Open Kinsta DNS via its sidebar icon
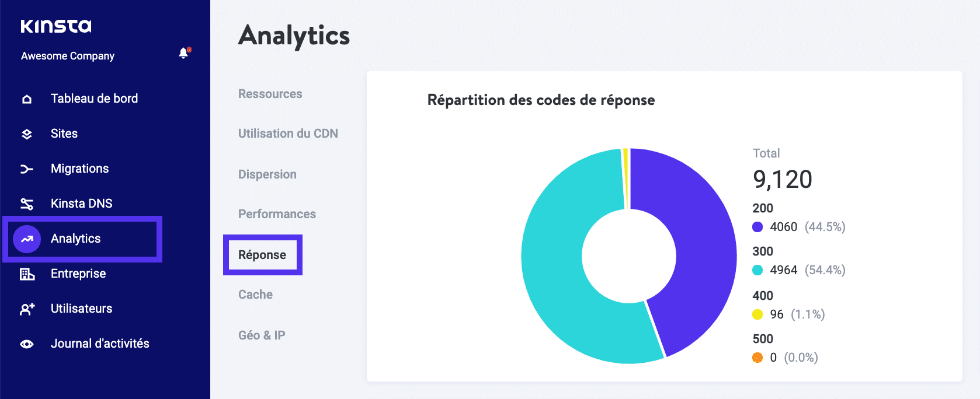The height and width of the screenshot is (399, 980). (x=27, y=203)
